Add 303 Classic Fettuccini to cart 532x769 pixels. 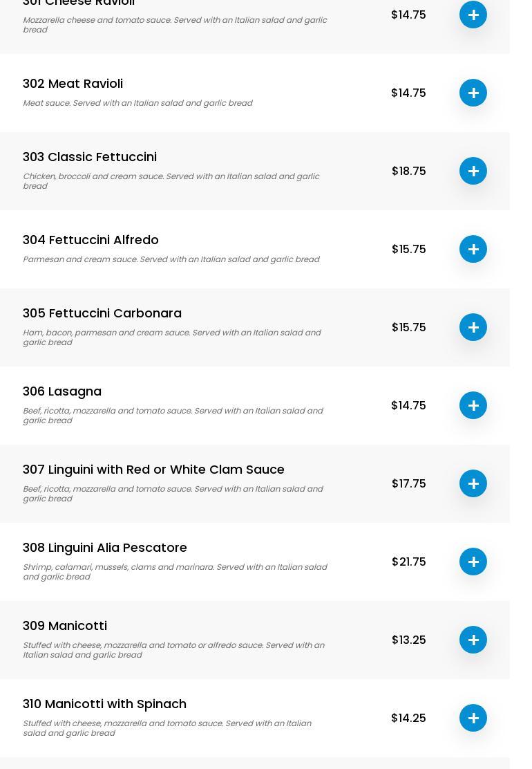[x=473, y=171]
